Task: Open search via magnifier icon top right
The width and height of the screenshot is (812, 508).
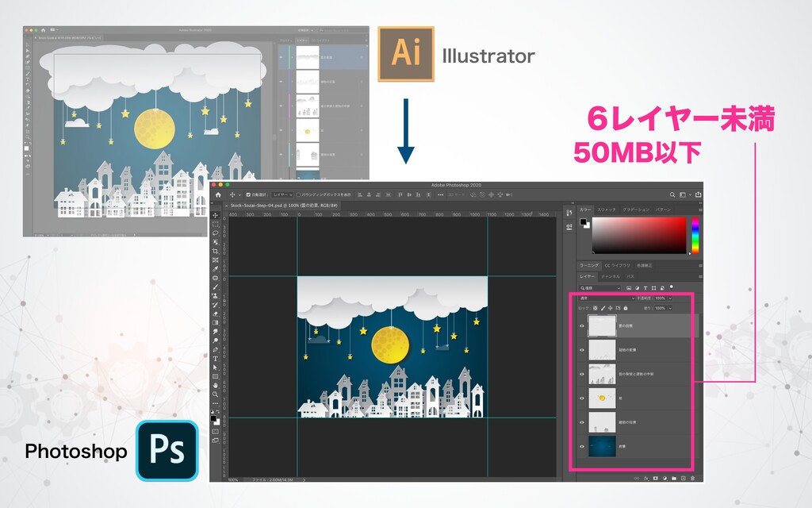Action: click(672, 195)
